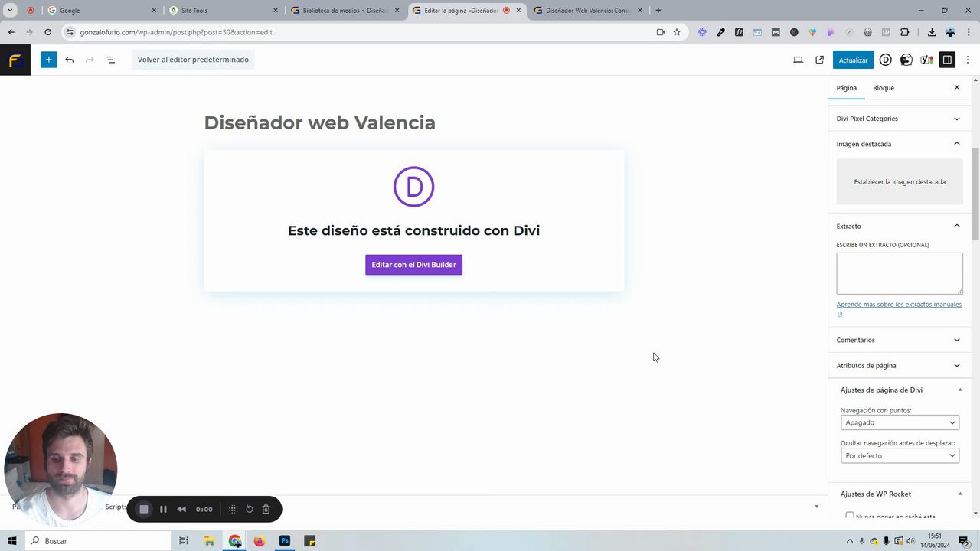Image resolution: width=980 pixels, height=551 pixels.
Task: Open Aprende más sobre los extractos manuales link
Action: [x=899, y=305]
